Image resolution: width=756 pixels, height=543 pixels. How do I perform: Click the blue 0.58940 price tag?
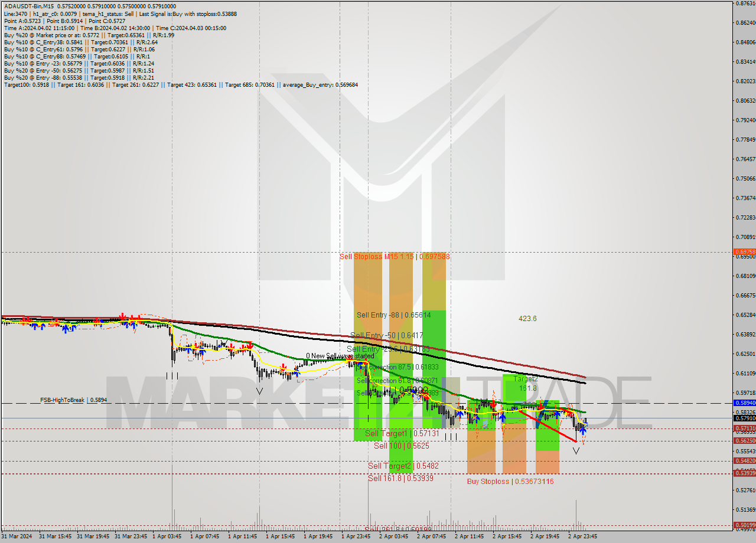pyautogui.click(x=744, y=403)
